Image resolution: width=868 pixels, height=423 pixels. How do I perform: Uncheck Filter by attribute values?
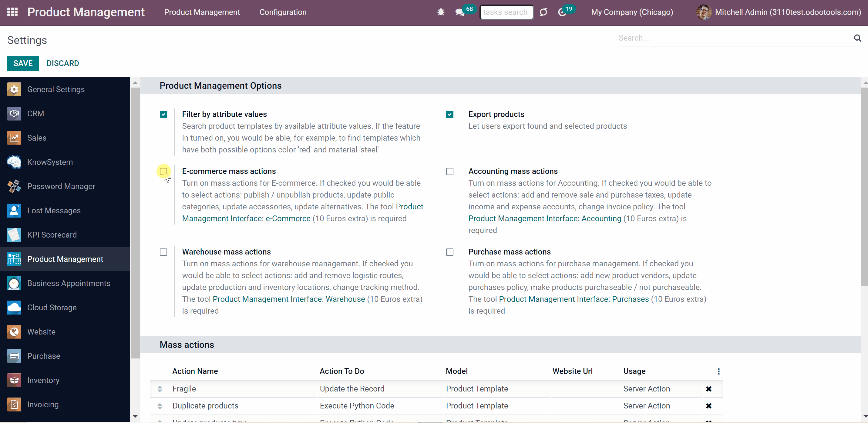tap(163, 115)
